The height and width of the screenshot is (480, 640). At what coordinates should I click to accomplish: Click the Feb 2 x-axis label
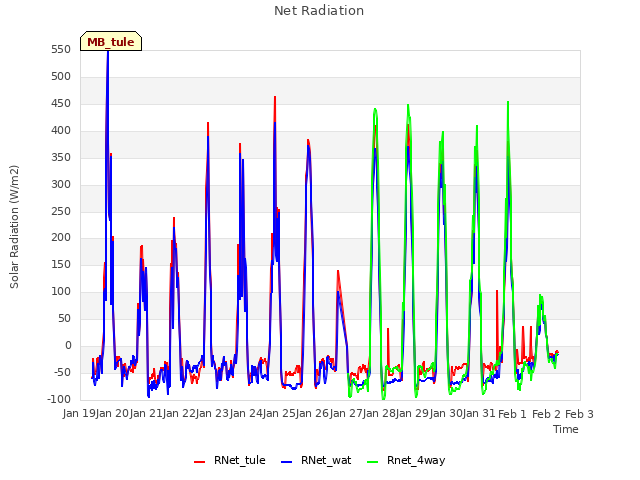pyautogui.click(x=546, y=414)
